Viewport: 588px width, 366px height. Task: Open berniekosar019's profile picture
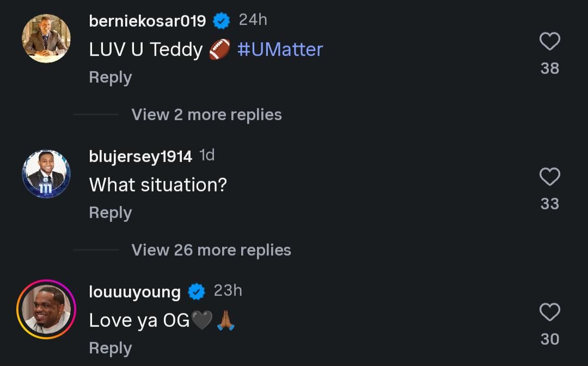point(46,39)
